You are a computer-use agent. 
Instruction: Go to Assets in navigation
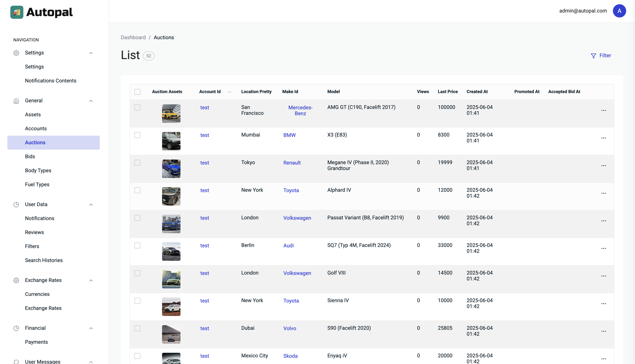tap(33, 114)
